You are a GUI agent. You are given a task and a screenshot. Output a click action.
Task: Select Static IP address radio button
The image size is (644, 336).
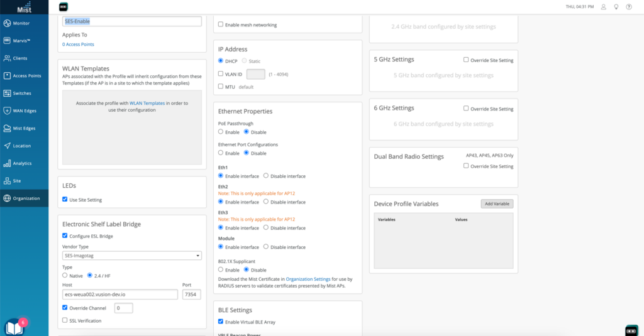coord(245,61)
